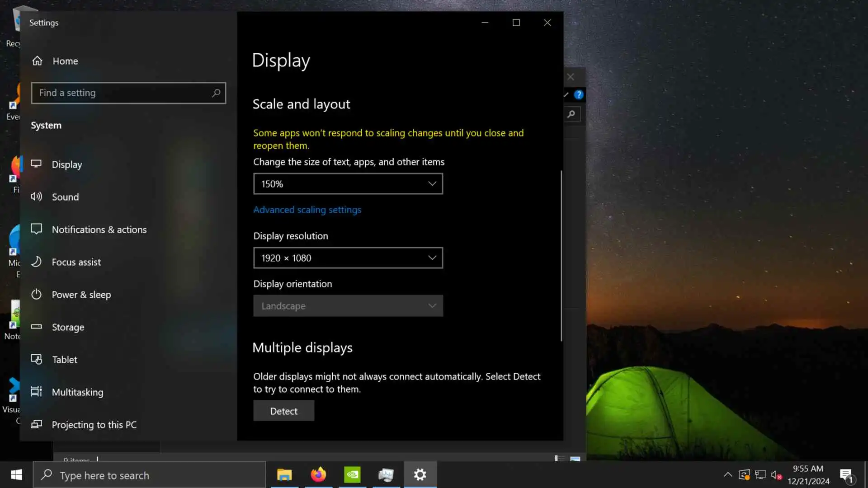Image resolution: width=868 pixels, height=488 pixels.
Task: Click the search magnifier in Find a setting
Action: (216, 93)
